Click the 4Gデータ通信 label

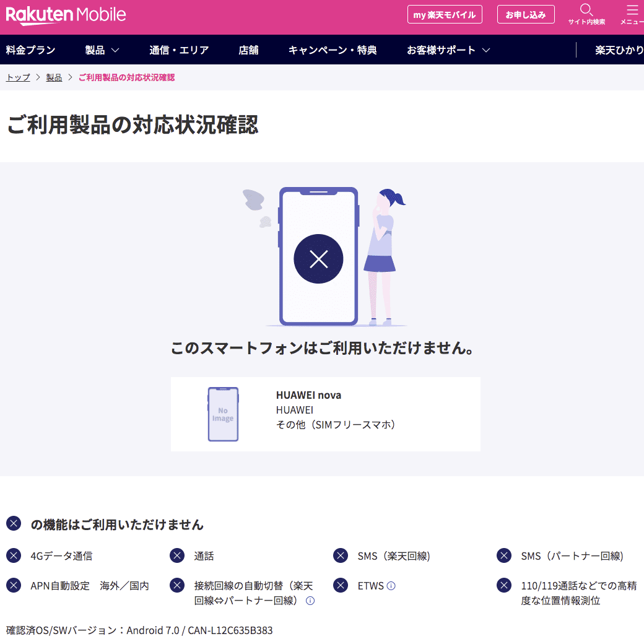(x=61, y=555)
